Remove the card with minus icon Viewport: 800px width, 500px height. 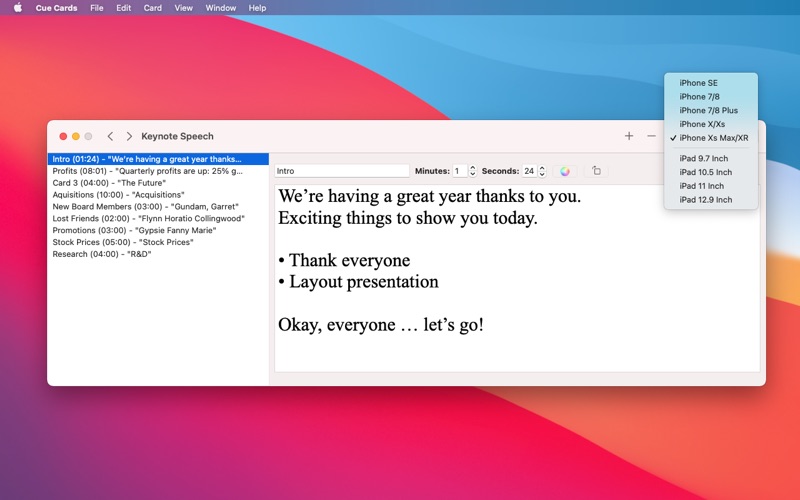652,136
